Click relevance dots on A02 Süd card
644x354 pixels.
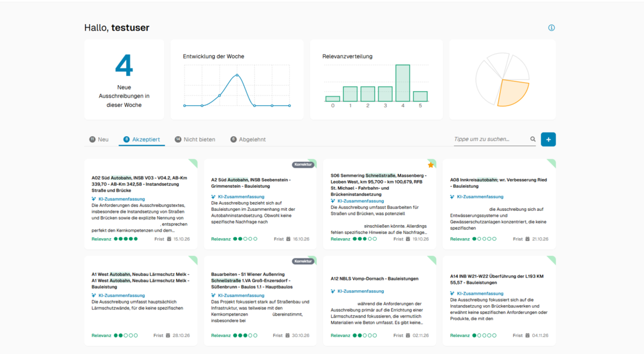[x=126, y=239]
